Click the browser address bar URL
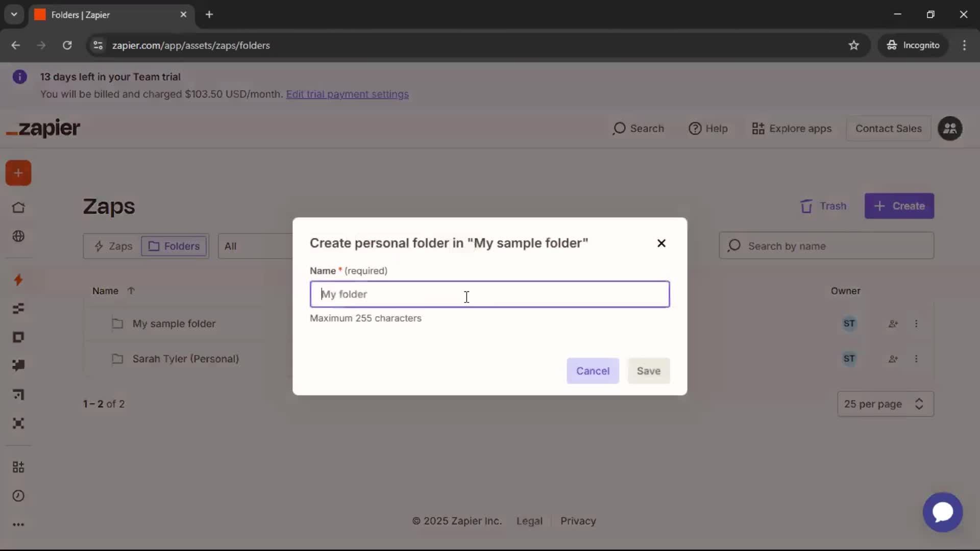The height and width of the screenshot is (551, 980). (x=191, y=45)
